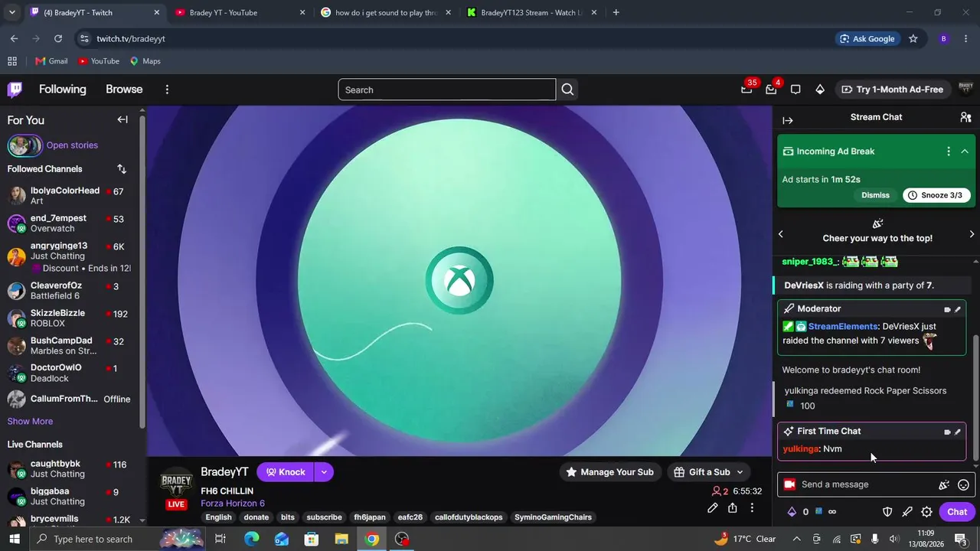
Task: Open Microsoft Edge from the taskbar
Action: click(x=252, y=539)
